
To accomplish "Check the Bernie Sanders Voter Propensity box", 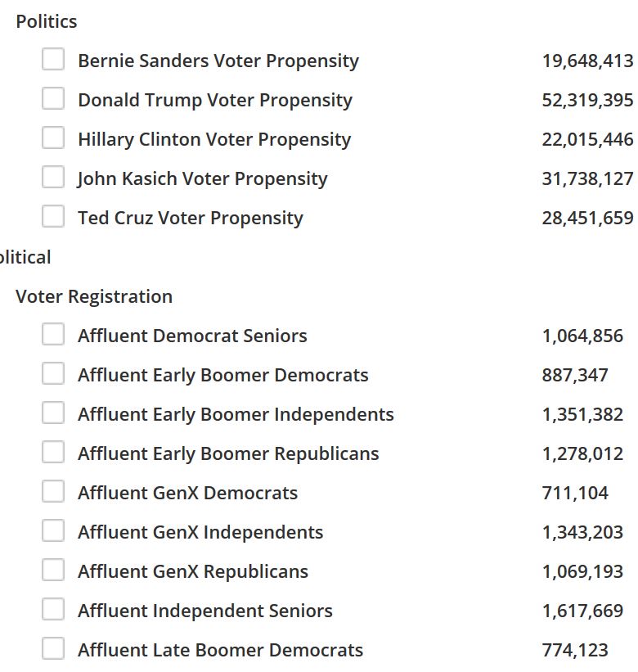I will tap(53, 59).
